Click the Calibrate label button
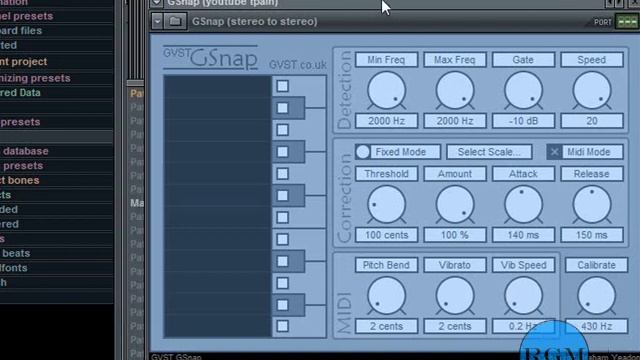 coord(596,265)
